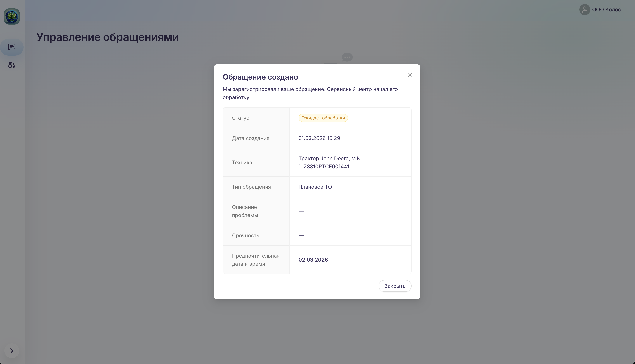Open the requests (chat) sidebar section
The height and width of the screenshot is (364, 635).
pyautogui.click(x=12, y=47)
